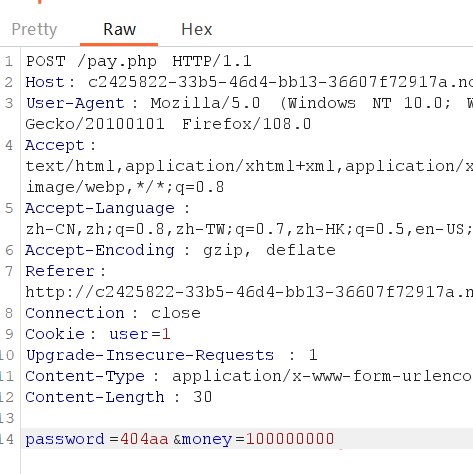Click the zh-CN language value line
This screenshot has width=473, height=474.
coord(249,229)
